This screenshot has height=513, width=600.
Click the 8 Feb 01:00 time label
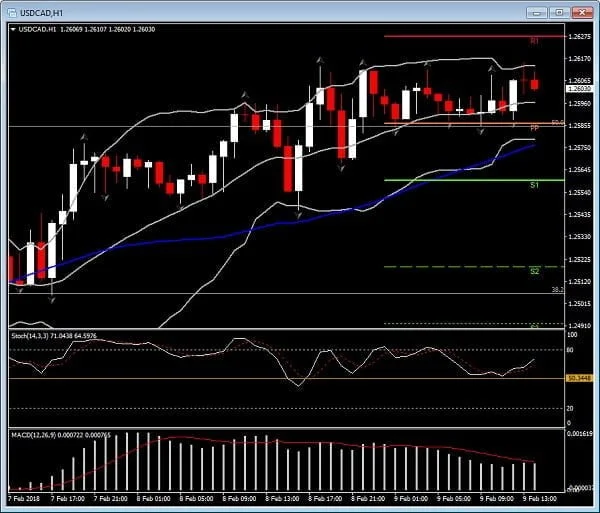[x=153, y=499]
